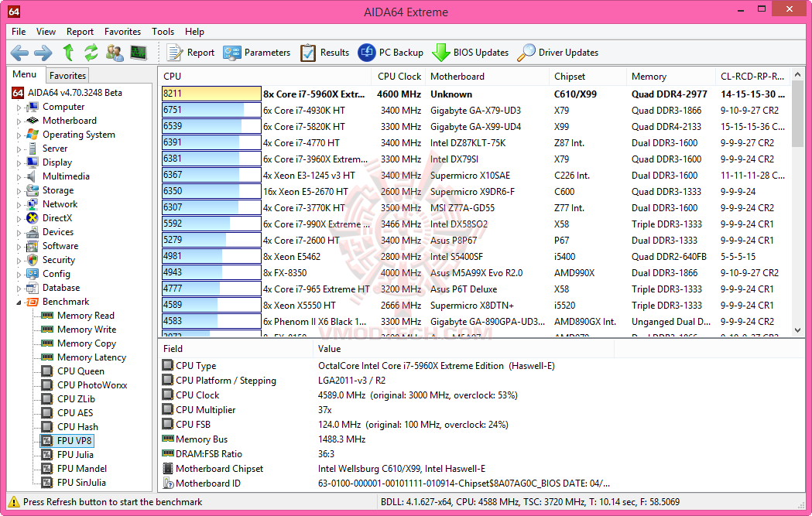This screenshot has width=812, height=516.
Task: Expand the Motherboard tree node
Action: click(x=19, y=121)
